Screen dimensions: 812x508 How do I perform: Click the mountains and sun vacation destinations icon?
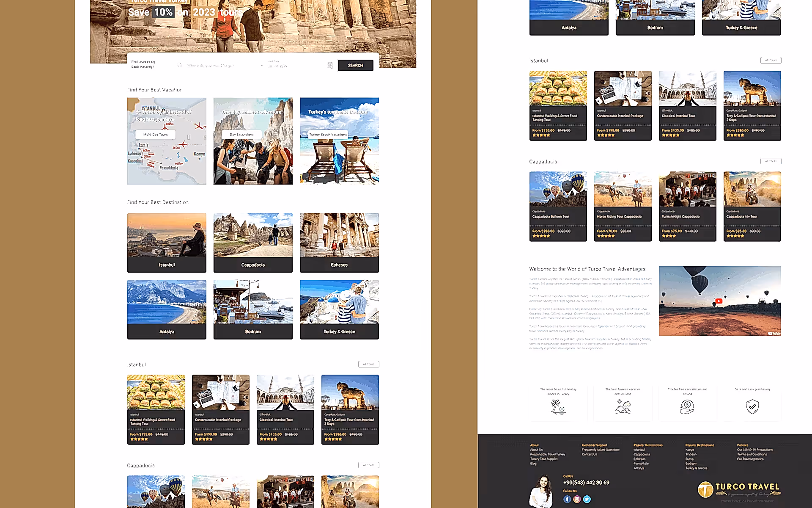[x=623, y=407]
